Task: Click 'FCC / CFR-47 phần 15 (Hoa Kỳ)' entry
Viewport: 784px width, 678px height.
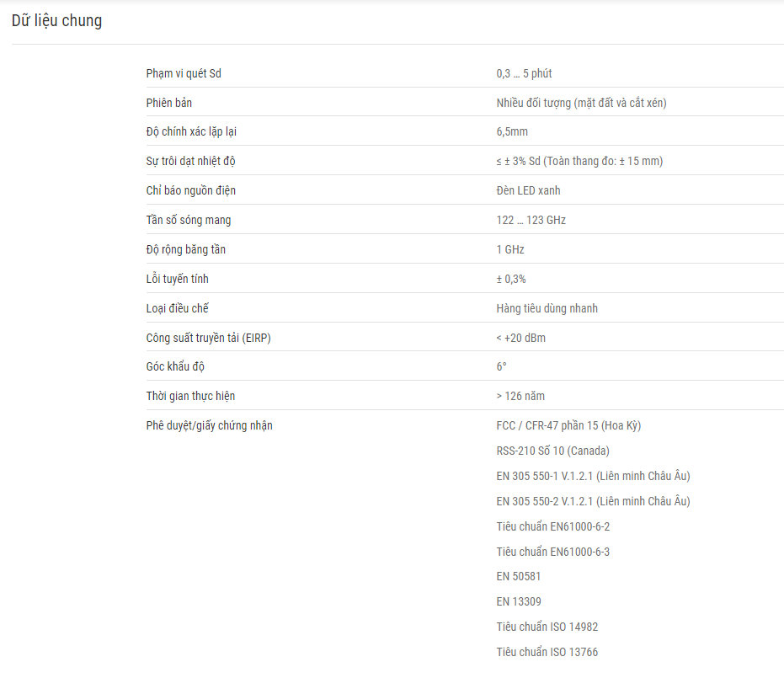Action: point(568,425)
